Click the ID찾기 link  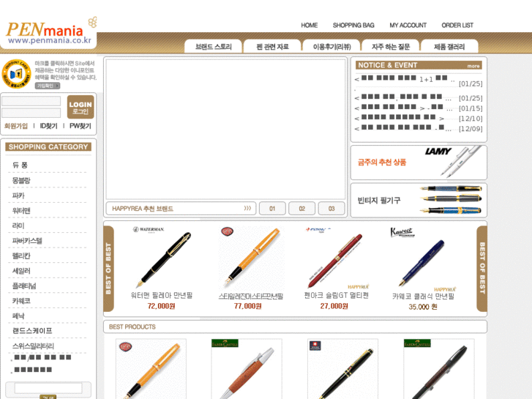pos(48,126)
